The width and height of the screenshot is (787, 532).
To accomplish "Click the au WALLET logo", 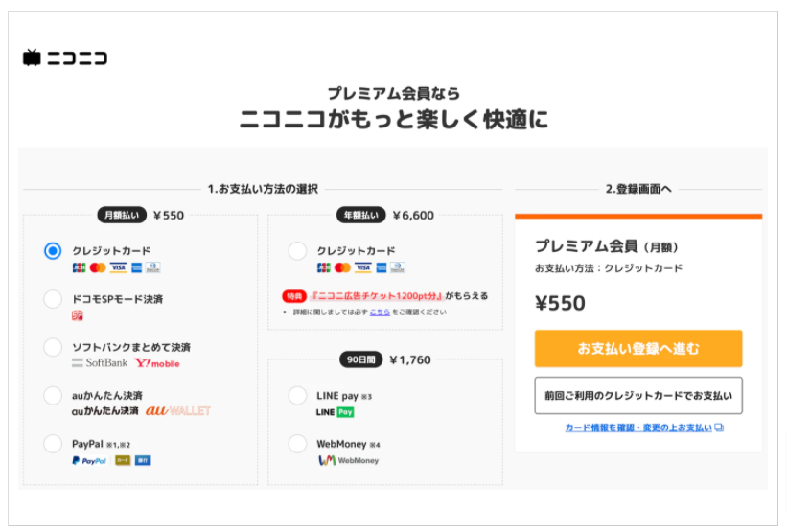I will coord(178,410).
